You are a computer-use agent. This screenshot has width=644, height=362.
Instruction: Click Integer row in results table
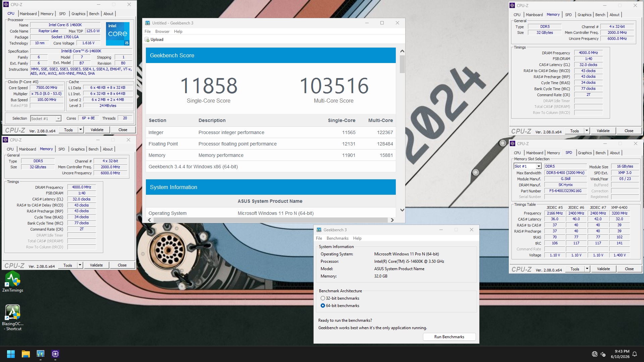point(271,132)
